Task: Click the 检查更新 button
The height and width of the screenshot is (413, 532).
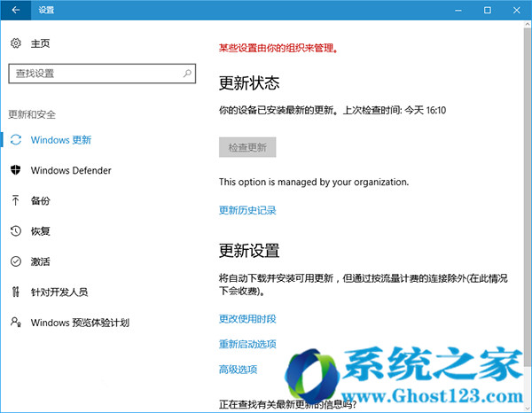Action: [247, 147]
